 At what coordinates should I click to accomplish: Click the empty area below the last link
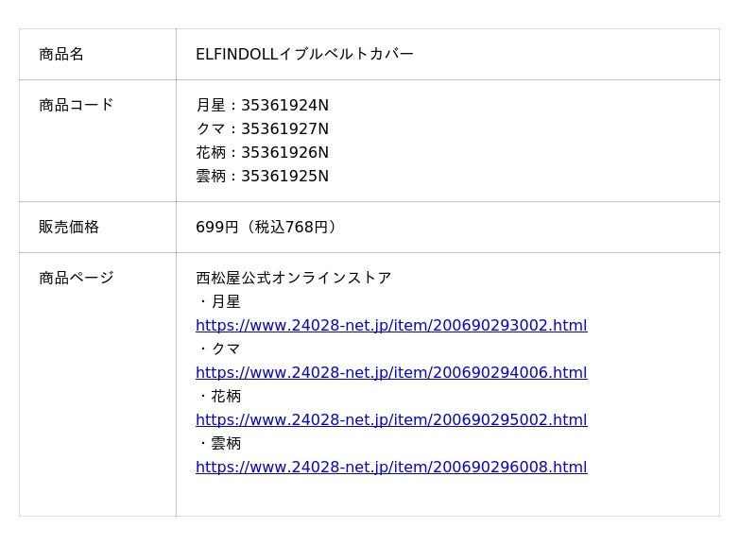click(x=448, y=496)
